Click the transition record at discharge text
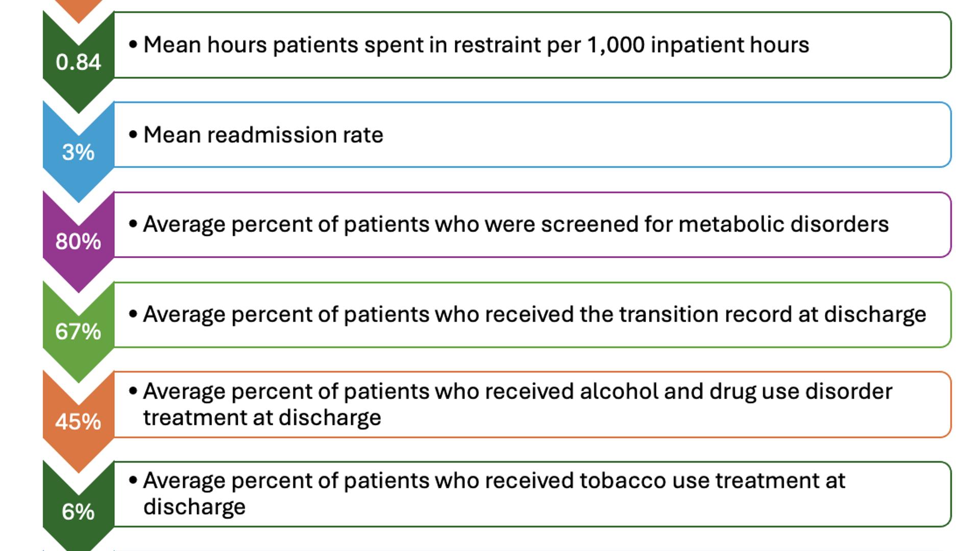980x551 pixels. 534,314
